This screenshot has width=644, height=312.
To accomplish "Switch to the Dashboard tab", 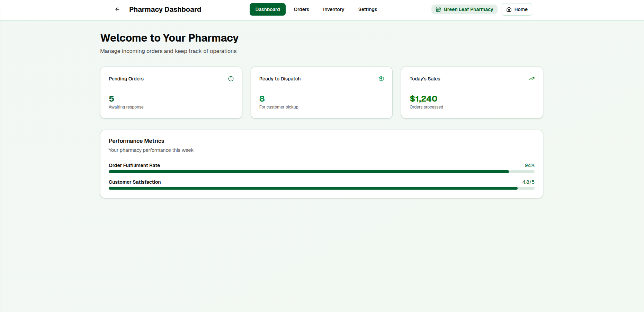I will [x=267, y=9].
